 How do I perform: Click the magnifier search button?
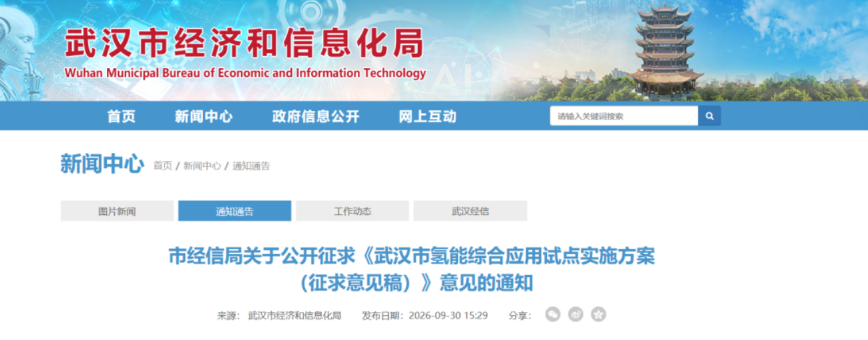709,116
